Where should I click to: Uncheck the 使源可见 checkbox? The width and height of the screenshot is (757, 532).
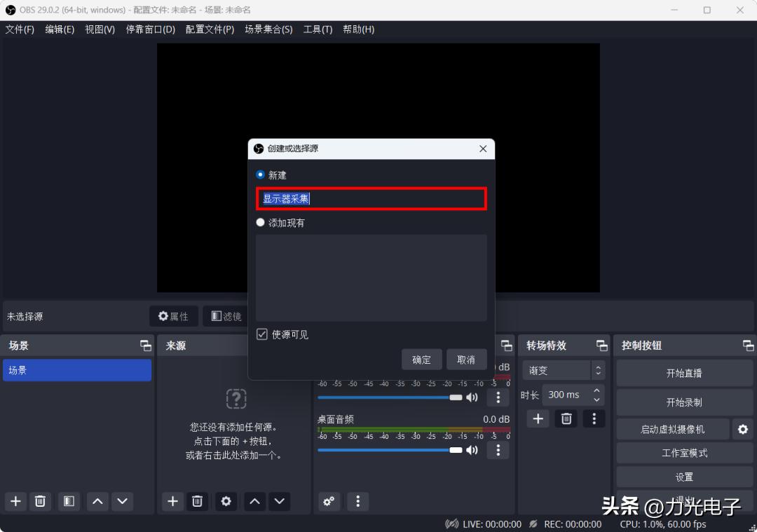click(x=261, y=334)
